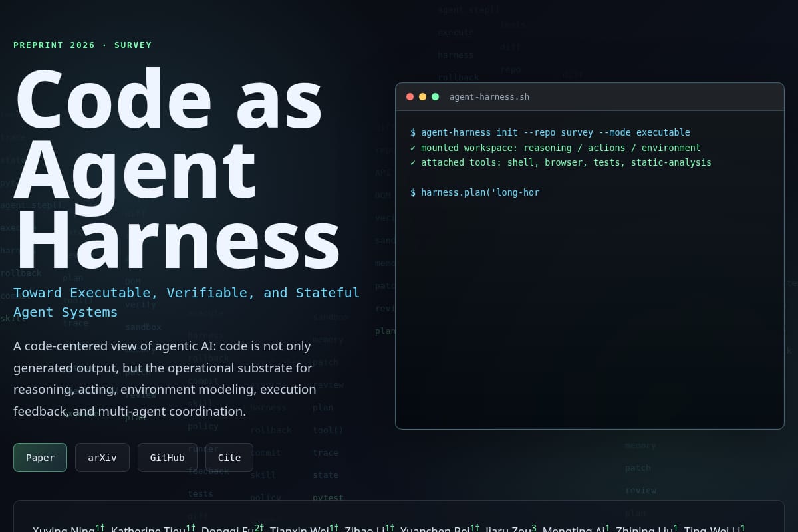Screen dimensions: 798x532
Task: Click author name Jiaru Zou
Action: [x=507, y=529]
